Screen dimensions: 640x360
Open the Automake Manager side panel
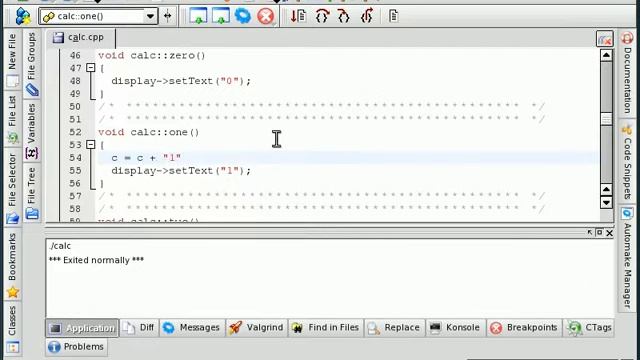click(x=627, y=258)
